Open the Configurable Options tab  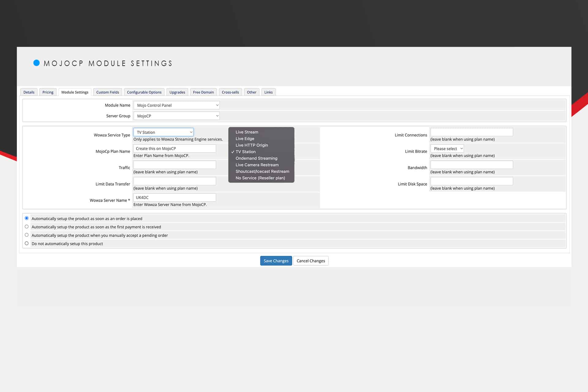pyautogui.click(x=144, y=92)
